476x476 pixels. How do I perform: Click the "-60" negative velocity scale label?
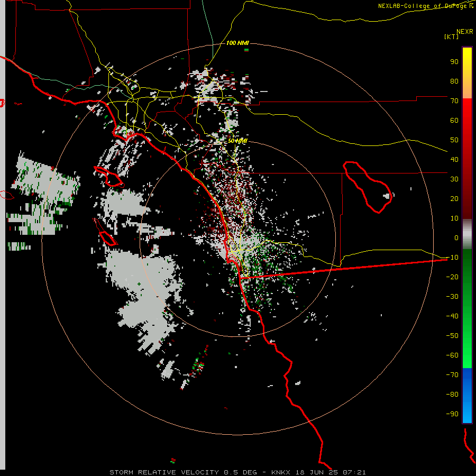[x=452, y=355]
